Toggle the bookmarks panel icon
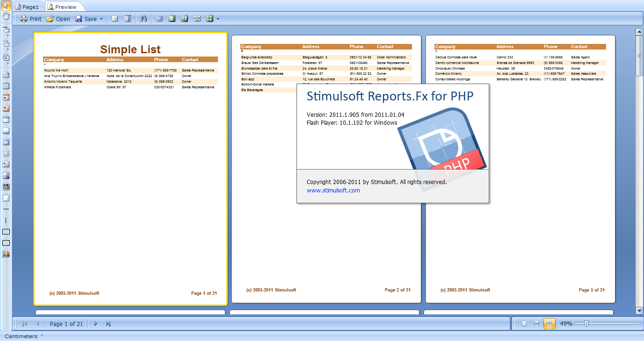The width and height of the screenshot is (644, 341). (x=115, y=19)
